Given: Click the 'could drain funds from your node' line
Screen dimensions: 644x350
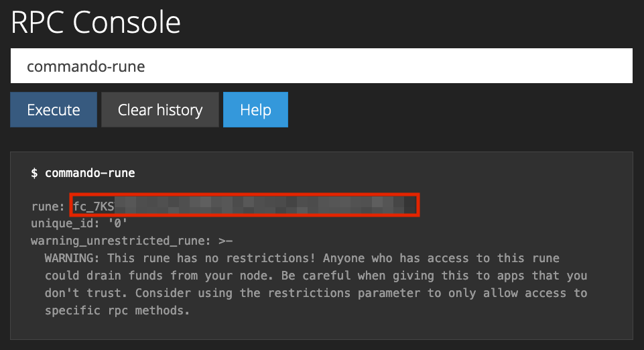Looking at the screenshot, I should [154, 276].
